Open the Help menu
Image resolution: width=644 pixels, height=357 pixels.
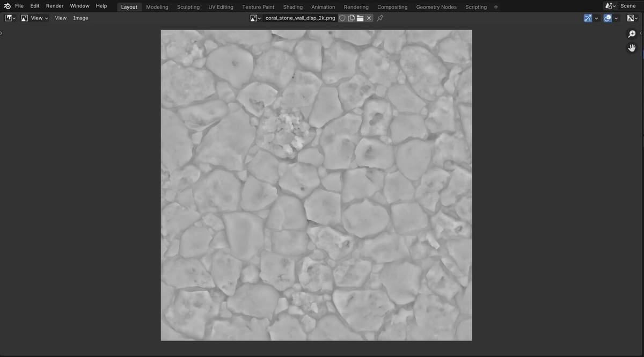pyautogui.click(x=101, y=6)
